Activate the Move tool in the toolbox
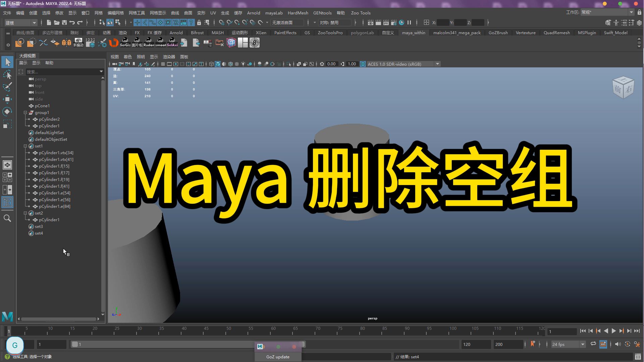 pyautogui.click(x=7, y=99)
